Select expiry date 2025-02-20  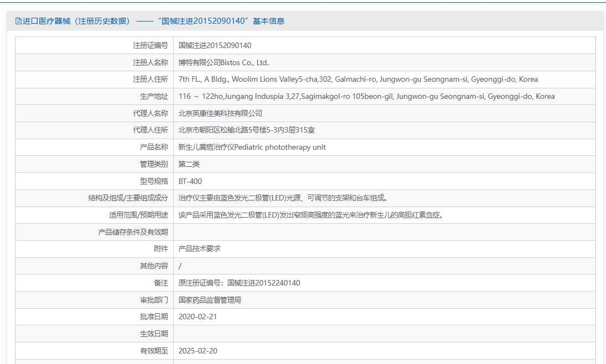(198, 351)
